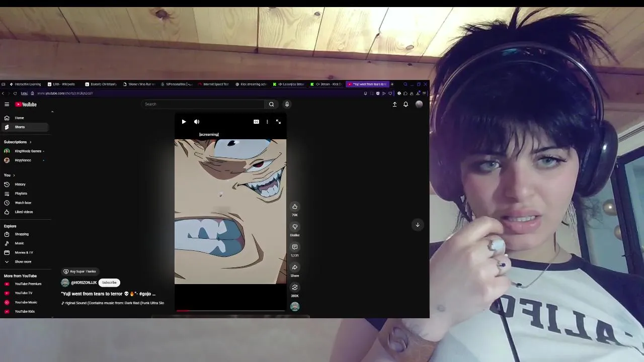Share this Short

295,267
